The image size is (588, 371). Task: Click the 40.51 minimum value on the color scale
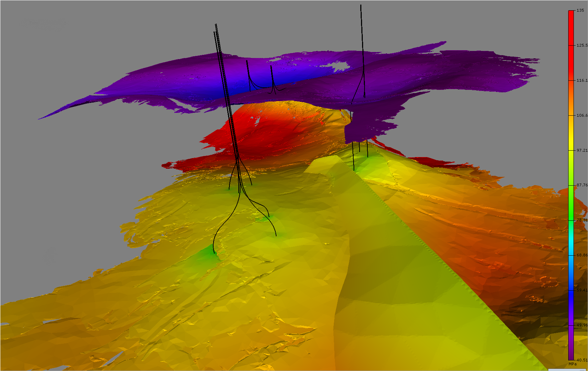pos(582,360)
